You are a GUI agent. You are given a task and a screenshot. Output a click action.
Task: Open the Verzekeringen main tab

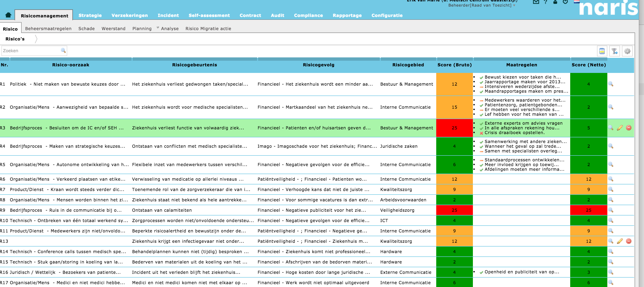(x=130, y=16)
